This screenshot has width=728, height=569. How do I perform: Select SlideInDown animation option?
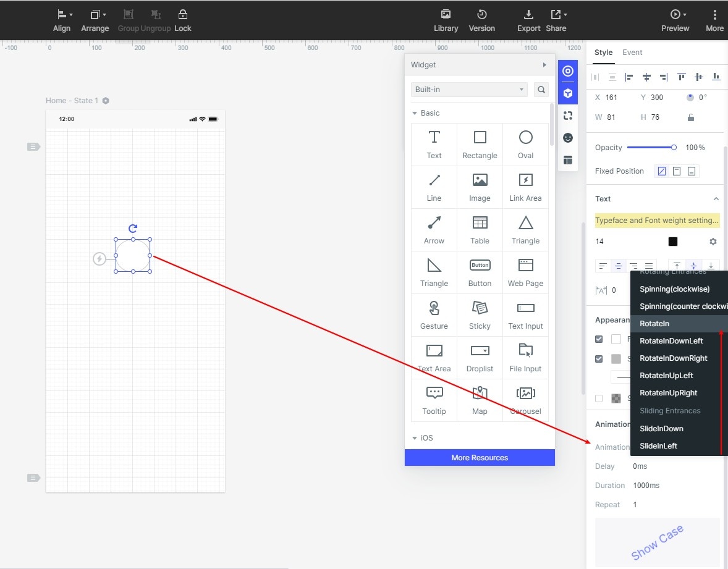click(661, 428)
